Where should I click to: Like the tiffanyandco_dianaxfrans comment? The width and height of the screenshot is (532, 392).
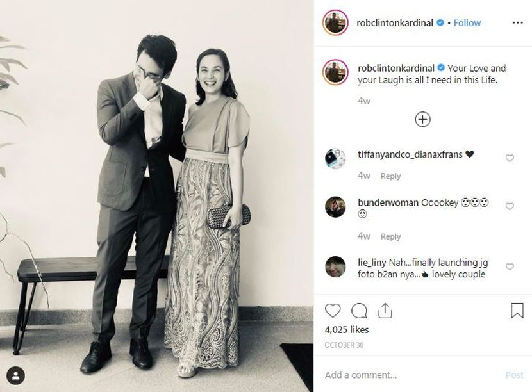pyautogui.click(x=510, y=158)
